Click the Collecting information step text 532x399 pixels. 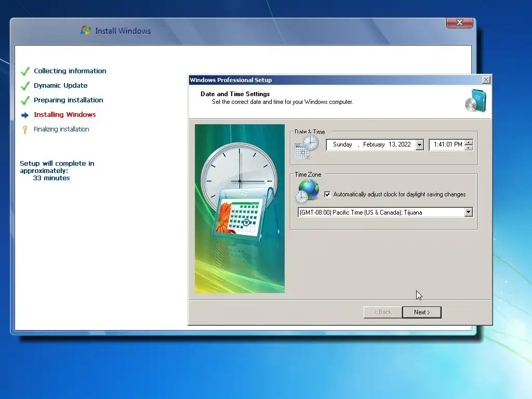pos(70,71)
